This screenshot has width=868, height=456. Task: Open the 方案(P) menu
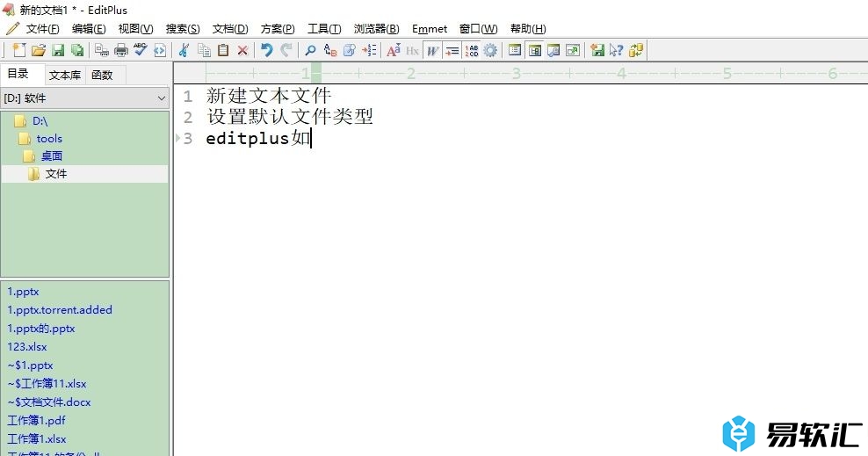(278, 29)
